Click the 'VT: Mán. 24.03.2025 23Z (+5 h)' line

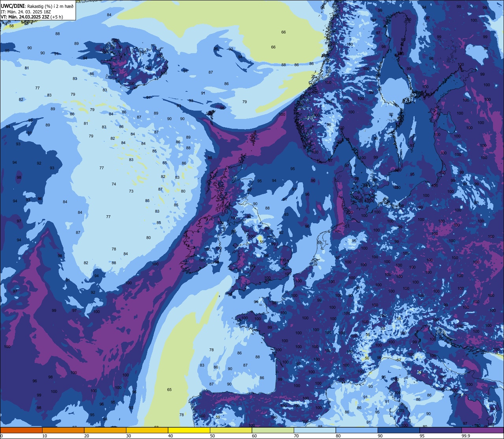click(x=32, y=17)
